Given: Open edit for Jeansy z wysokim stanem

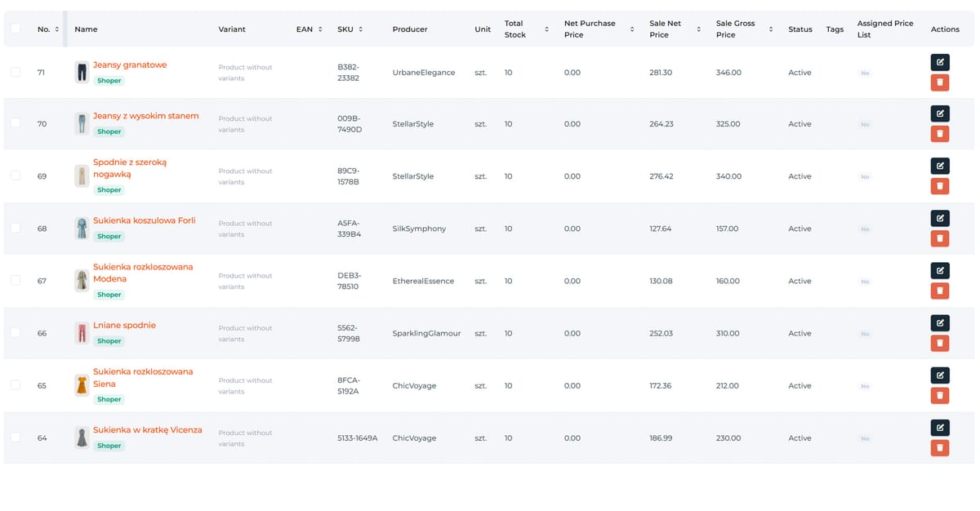Looking at the screenshot, I should tap(940, 113).
